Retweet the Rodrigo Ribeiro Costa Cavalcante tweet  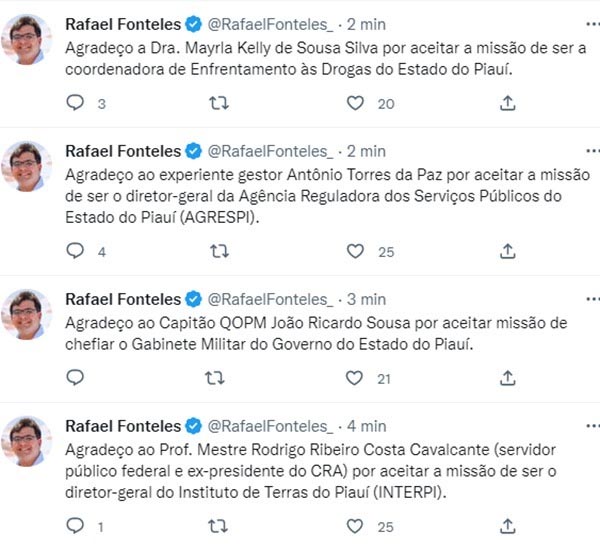tap(216, 526)
